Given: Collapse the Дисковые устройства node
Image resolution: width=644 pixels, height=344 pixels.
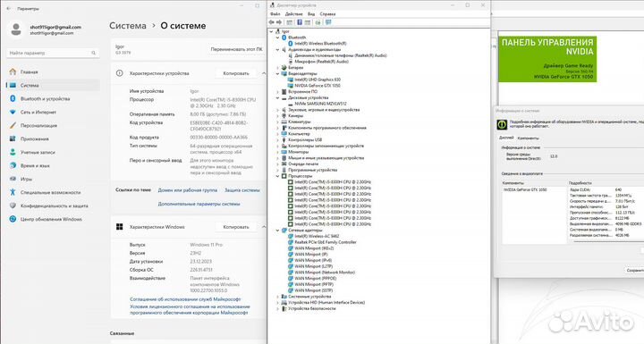Looking at the screenshot, I should (x=277, y=98).
